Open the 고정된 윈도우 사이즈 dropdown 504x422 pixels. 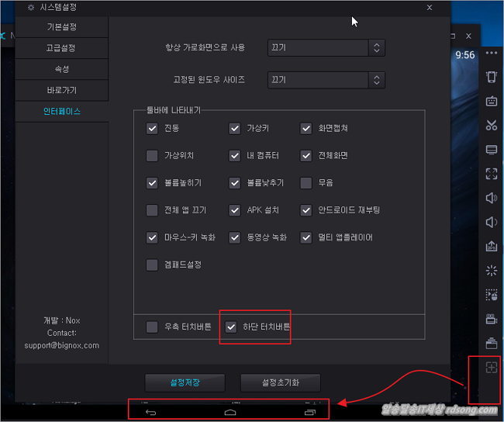pyautogui.click(x=326, y=80)
